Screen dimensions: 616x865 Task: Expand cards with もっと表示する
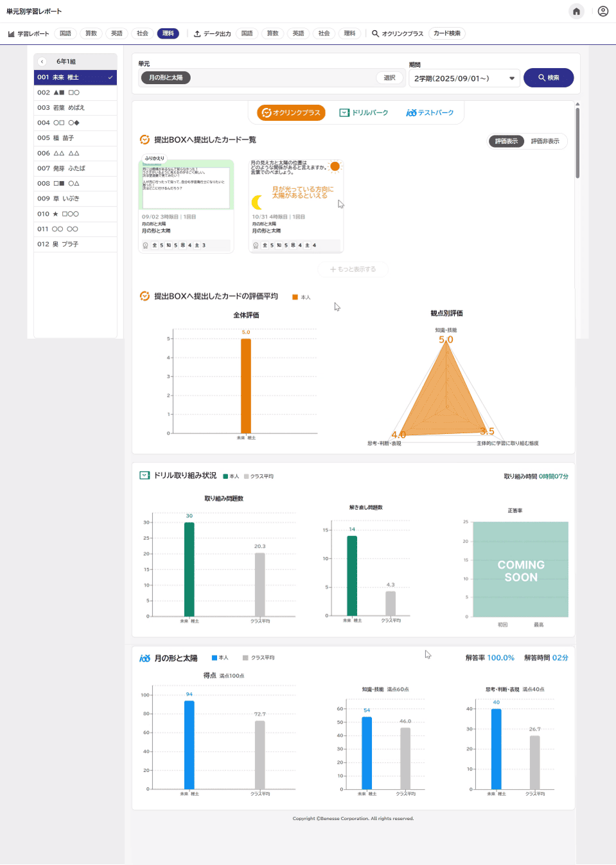tap(353, 269)
